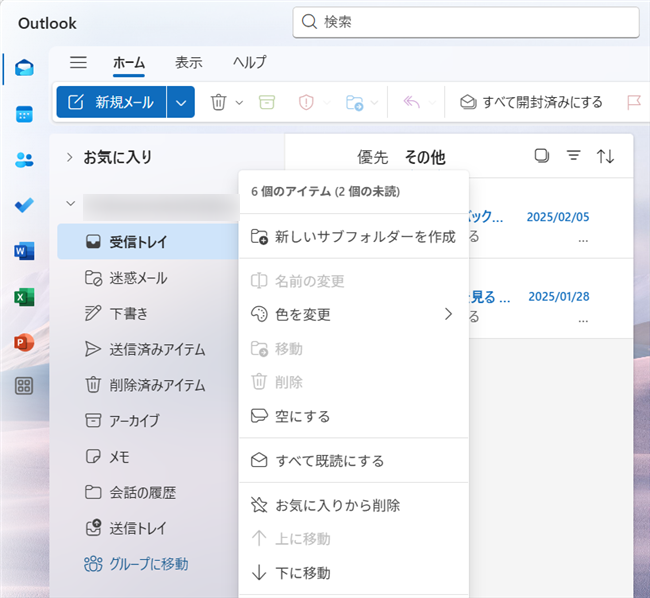The width and height of the screenshot is (650, 598).
Task: Click the すべて開封済みにする button
Action: [531, 102]
